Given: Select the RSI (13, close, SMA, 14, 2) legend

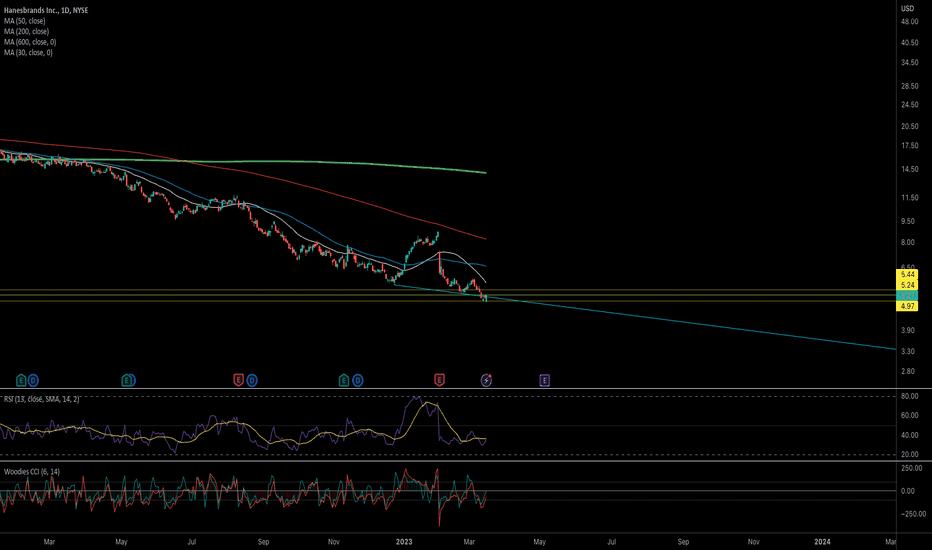Looking at the screenshot, I should 41,399.
